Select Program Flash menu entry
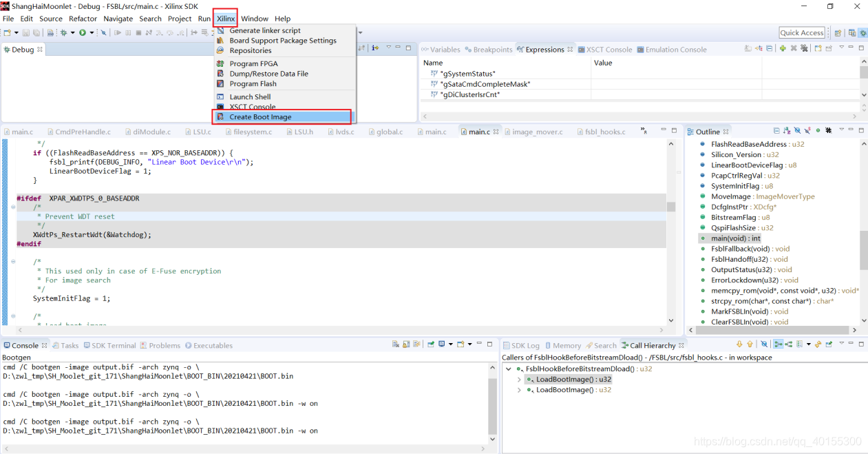Screen dimensions: 868x454 [x=253, y=83]
